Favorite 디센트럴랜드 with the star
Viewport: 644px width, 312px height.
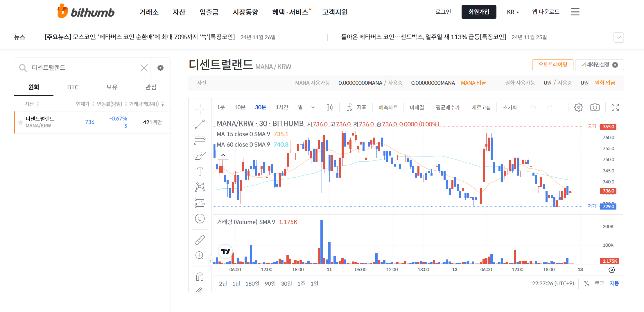coord(20,122)
